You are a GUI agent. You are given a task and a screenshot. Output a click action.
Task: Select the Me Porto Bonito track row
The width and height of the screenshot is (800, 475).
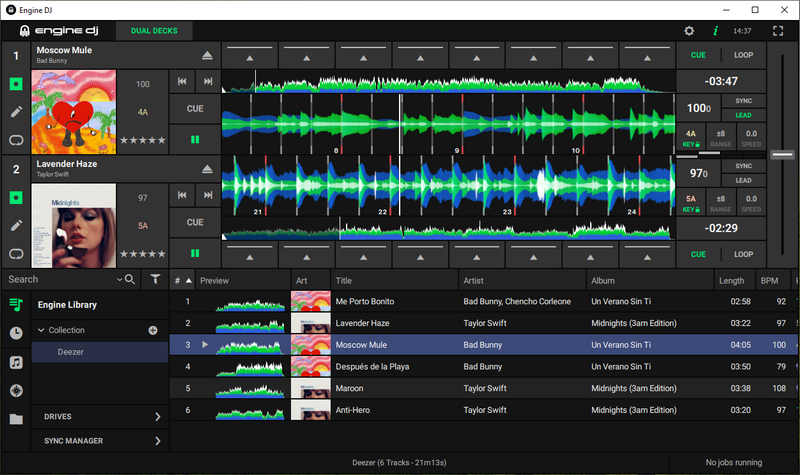click(484, 302)
